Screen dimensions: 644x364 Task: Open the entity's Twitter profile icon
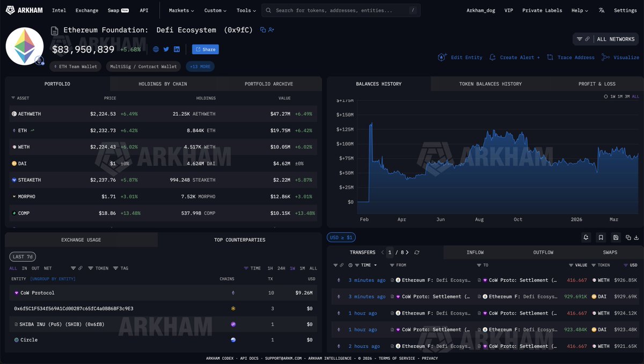pyautogui.click(x=166, y=49)
